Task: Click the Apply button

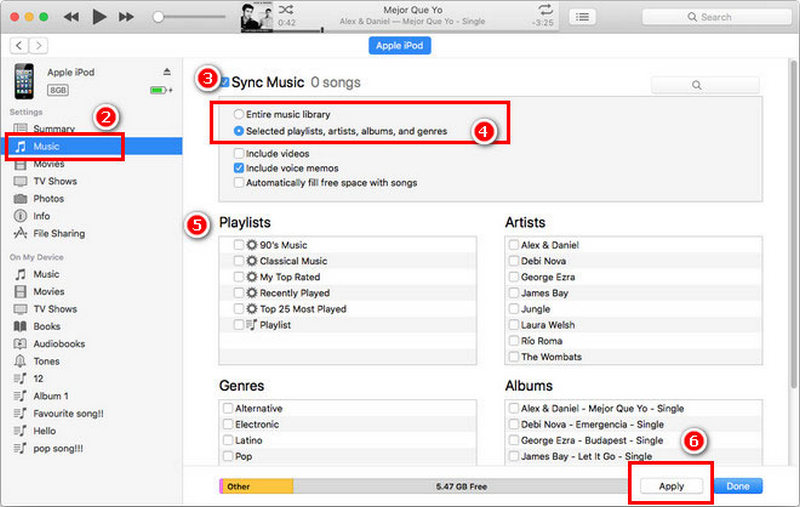Action: [671, 486]
